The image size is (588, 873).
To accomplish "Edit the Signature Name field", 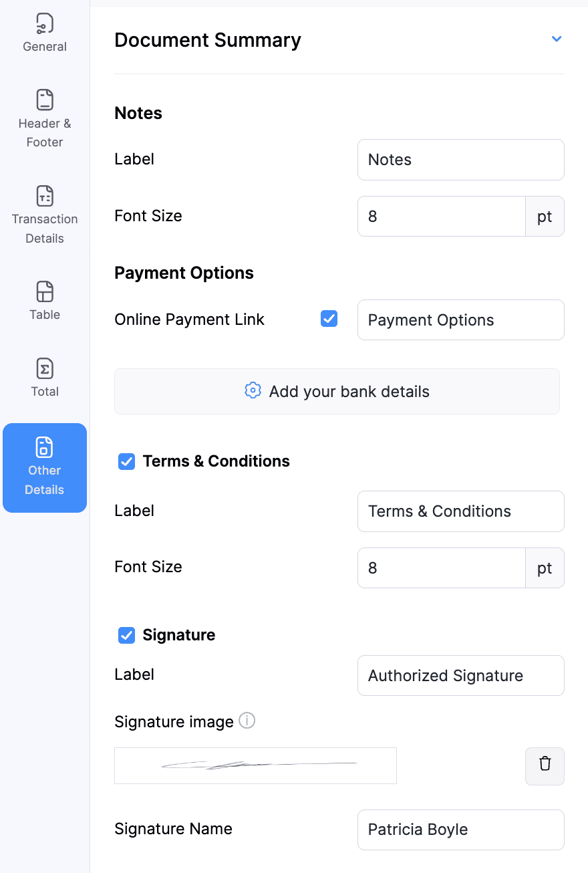I will tap(460, 830).
